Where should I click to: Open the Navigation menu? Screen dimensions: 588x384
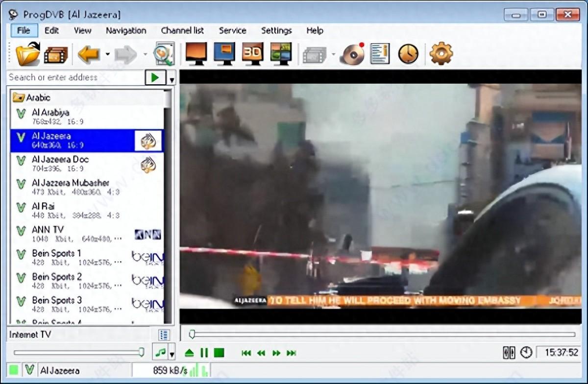126,30
